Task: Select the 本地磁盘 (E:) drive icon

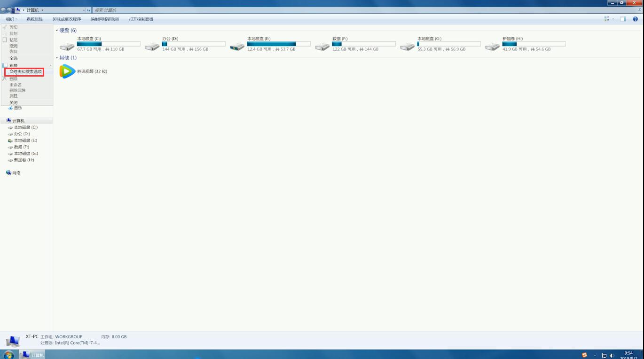Action: pyautogui.click(x=237, y=47)
